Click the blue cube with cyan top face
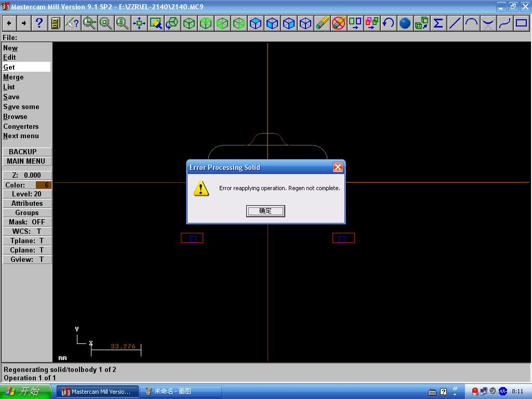Viewport: 532px width, 399px height. (255, 23)
